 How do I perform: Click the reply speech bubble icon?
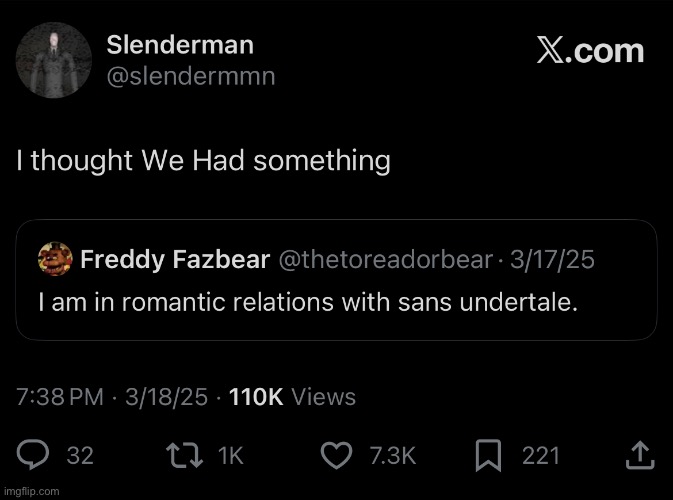pyautogui.click(x=34, y=456)
